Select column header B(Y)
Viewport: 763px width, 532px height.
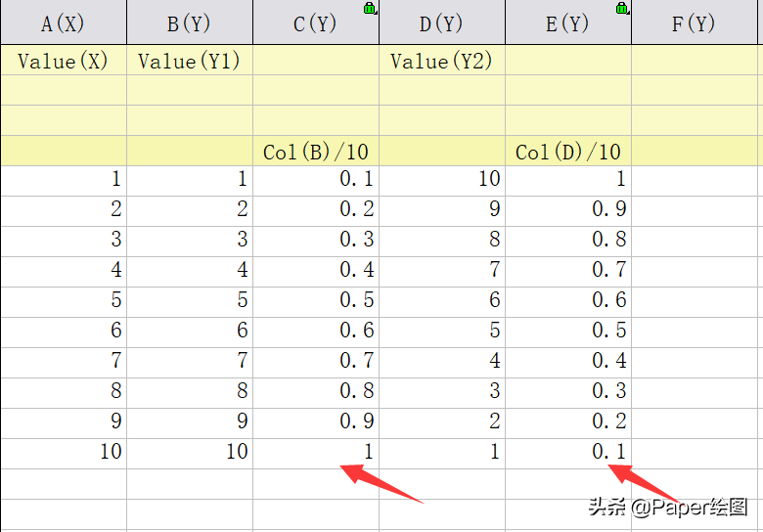pyautogui.click(x=190, y=22)
